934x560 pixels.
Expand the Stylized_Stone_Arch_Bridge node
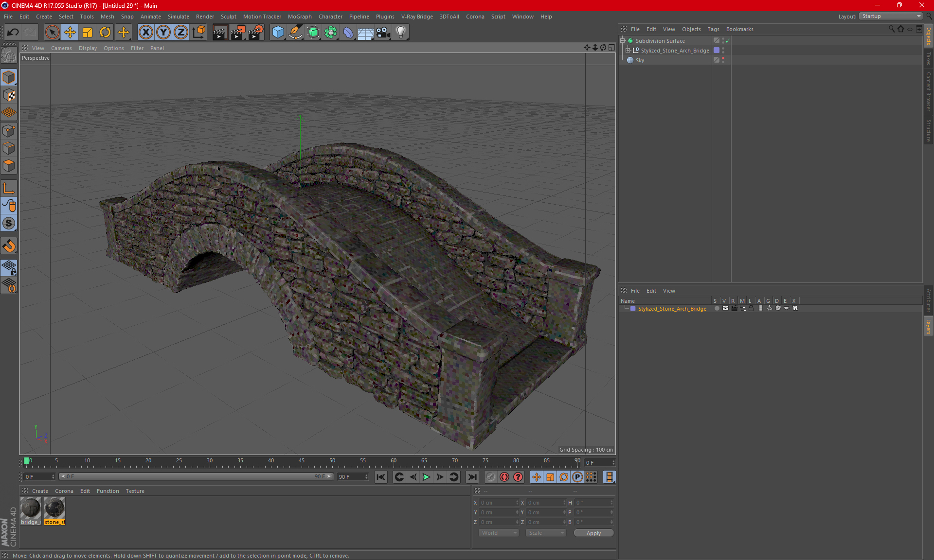pos(628,51)
